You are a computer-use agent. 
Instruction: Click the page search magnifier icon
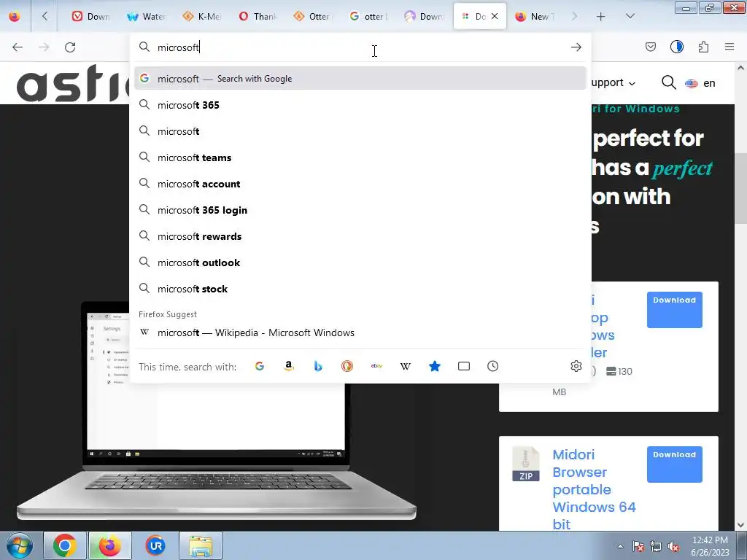(669, 83)
